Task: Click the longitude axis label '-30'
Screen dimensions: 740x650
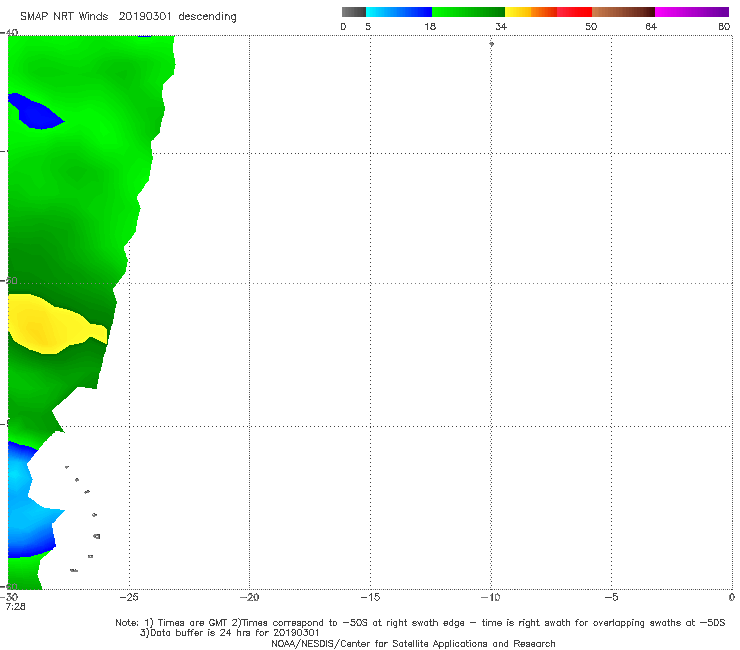Action: 9,597
